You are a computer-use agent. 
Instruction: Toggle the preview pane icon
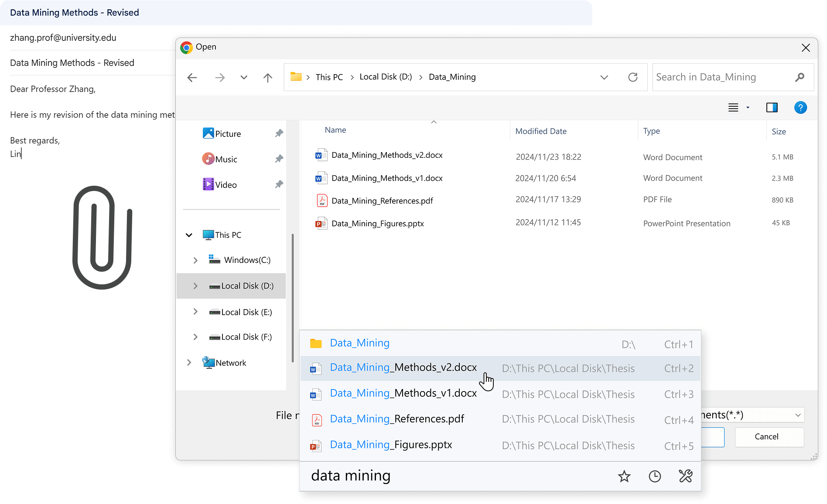(772, 107)
